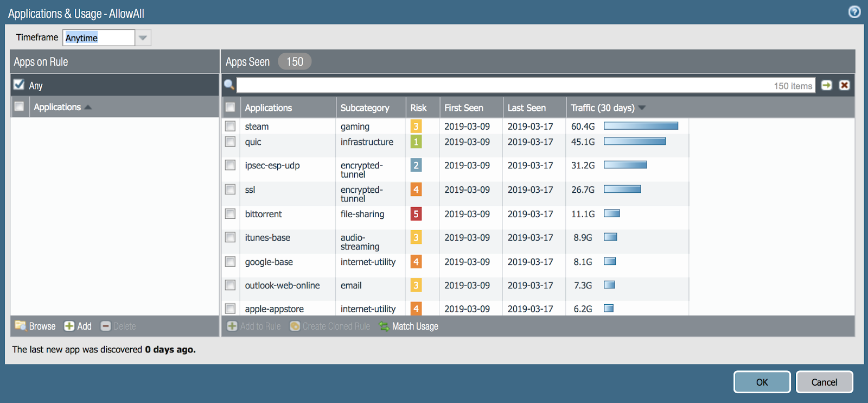Click the 60.4G traffic value
Viewport: 868px width, 403px height.
click(x=583, y=127)
